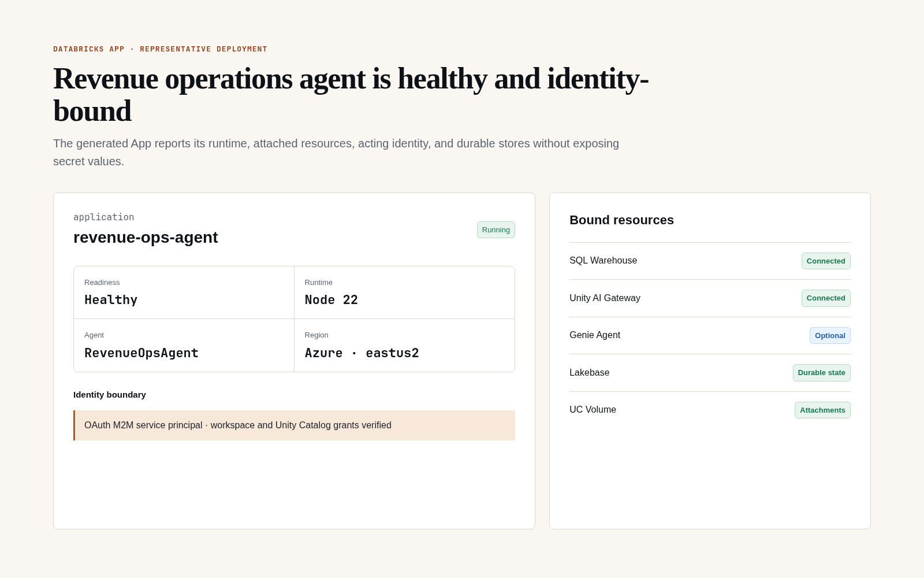Screen dimensions: 924x578
Task: Click the Readiness field label
Action: [102, 283]
